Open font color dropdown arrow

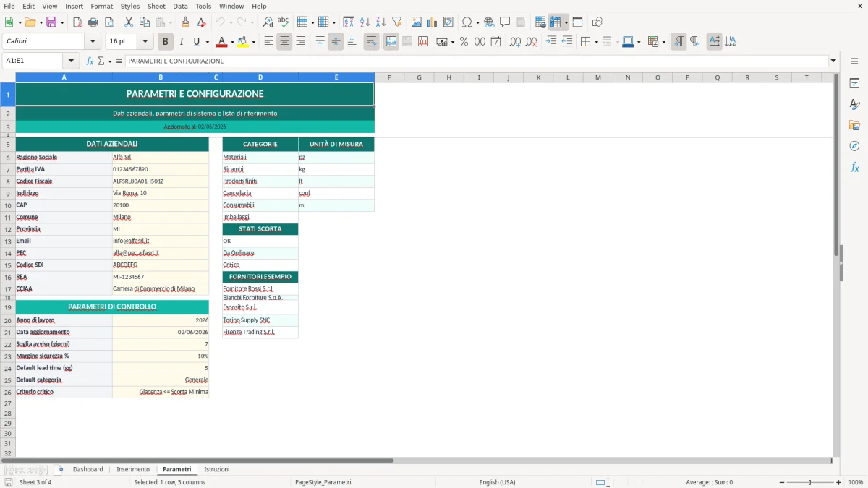(232, 42)
